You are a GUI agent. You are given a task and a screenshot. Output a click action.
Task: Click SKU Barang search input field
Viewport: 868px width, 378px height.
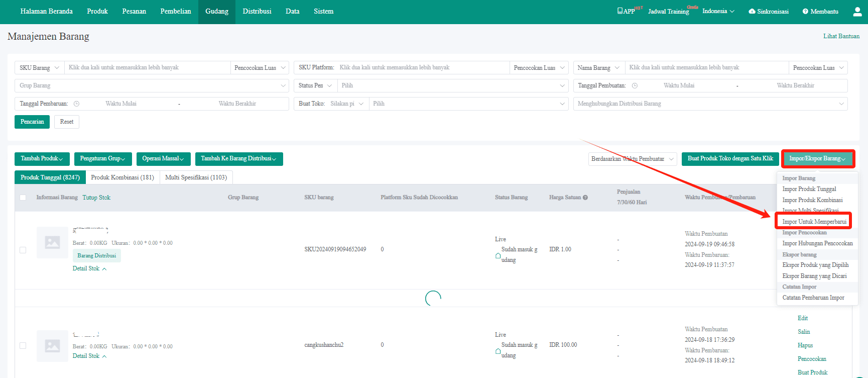[x=148, y=67]
